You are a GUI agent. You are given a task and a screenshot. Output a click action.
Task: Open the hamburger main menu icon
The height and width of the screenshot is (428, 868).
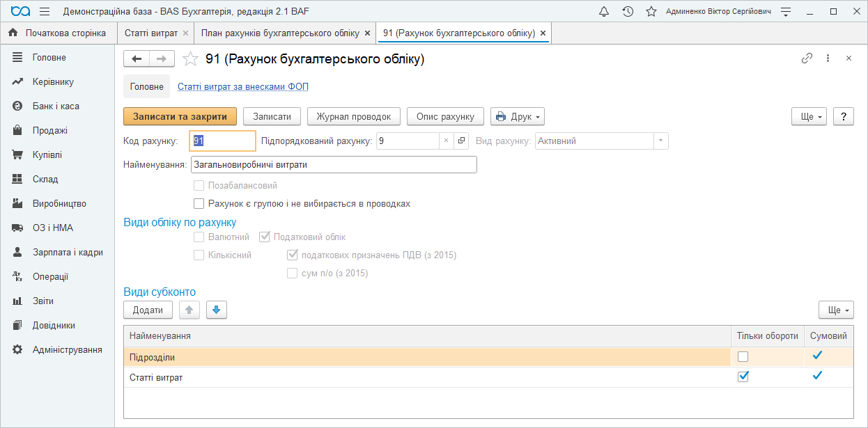point(45,12)
